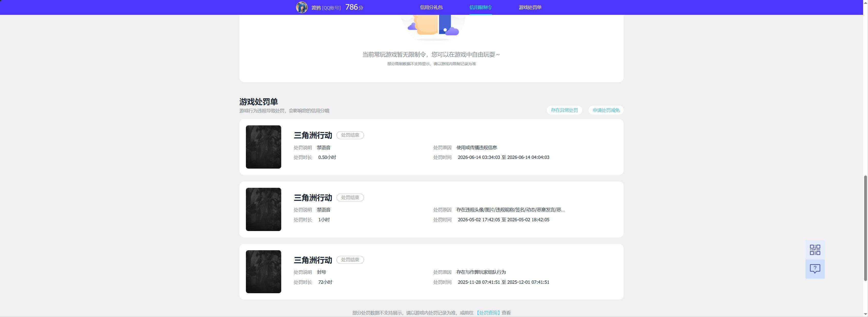Click the 当前常玩游戏暂无限制令 message
Viewport: 868px width, 317px height.
431,54
